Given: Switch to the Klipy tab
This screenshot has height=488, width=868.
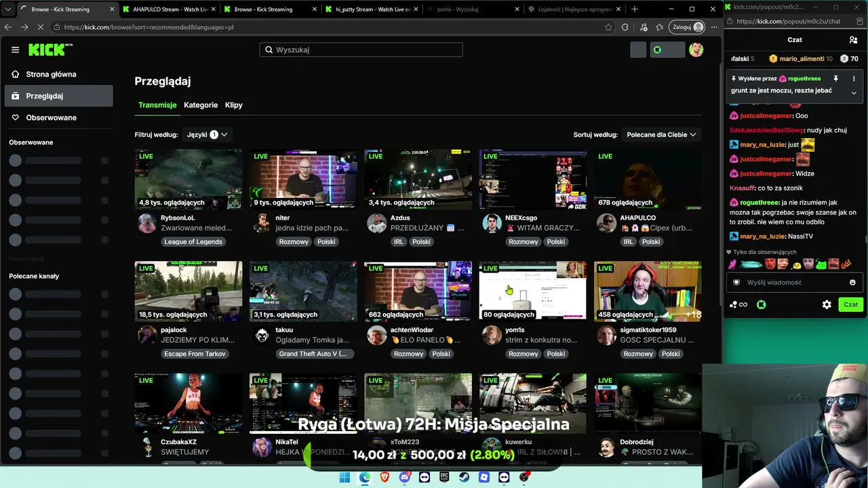Looking at the screenshot, I should pos(234,105).
